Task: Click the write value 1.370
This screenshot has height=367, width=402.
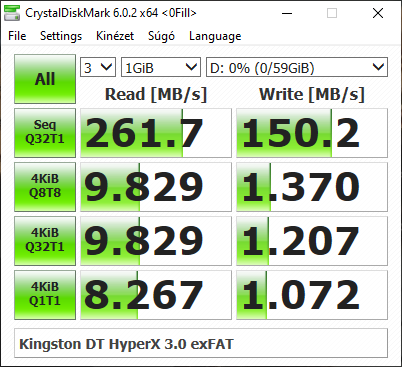Action: [312, 187]
